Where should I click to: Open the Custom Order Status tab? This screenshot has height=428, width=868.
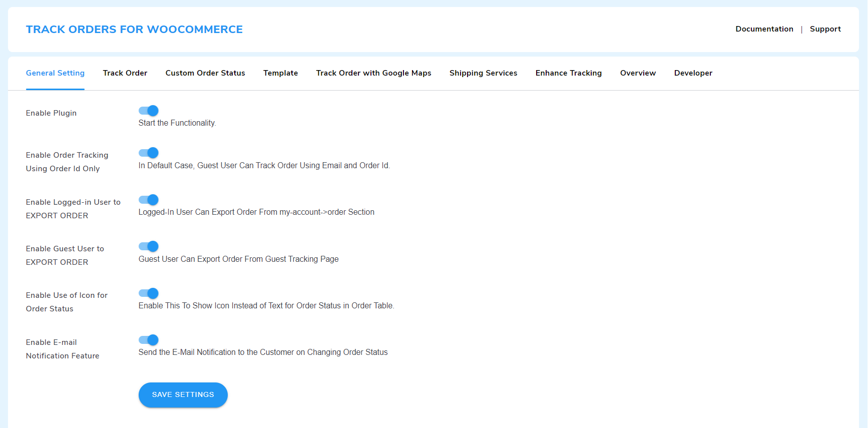205,73
